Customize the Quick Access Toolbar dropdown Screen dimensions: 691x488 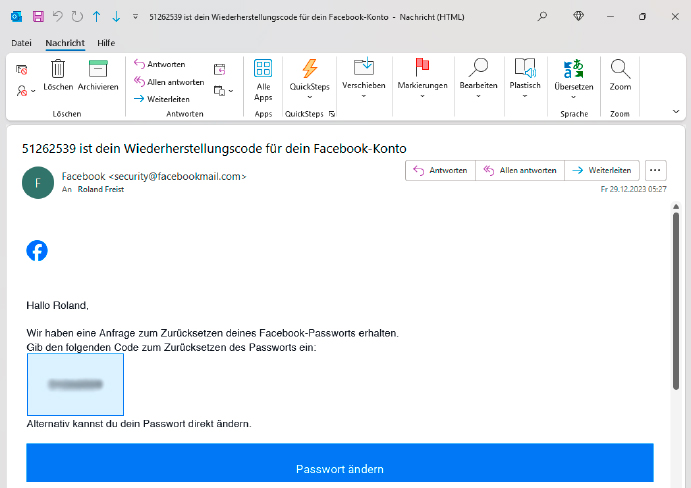[x=135, y=17]
